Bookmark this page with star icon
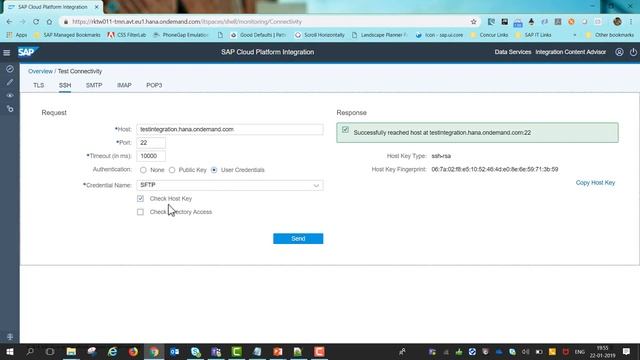The image size is (640, 360). [x=473, y=22]
